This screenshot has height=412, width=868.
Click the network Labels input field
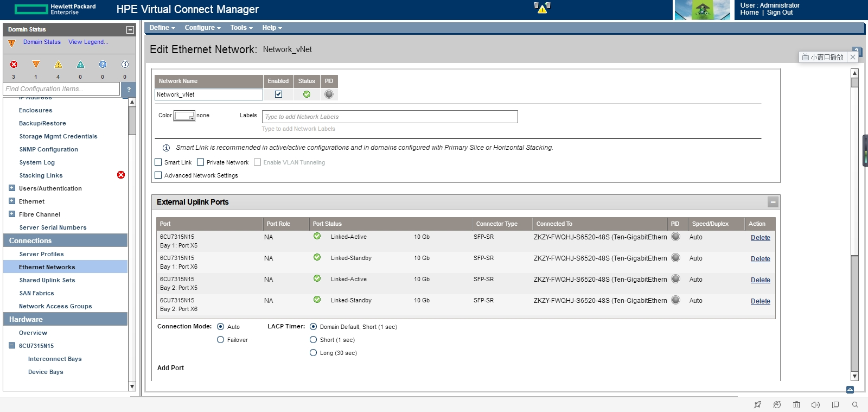coord(390,117)
